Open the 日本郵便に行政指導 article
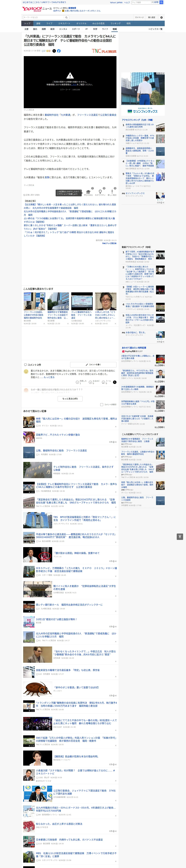The height and width of the screenshot is (868, 186). 69,840
